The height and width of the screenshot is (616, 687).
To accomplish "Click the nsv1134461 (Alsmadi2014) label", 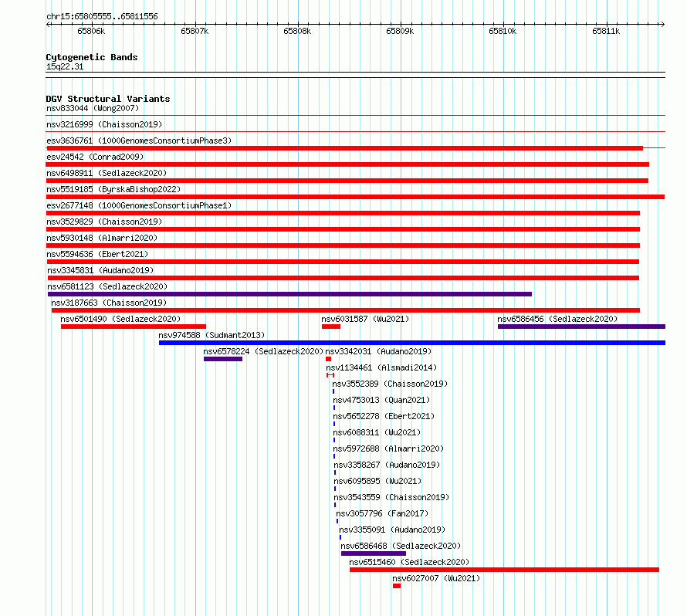I will click(381, 367).
